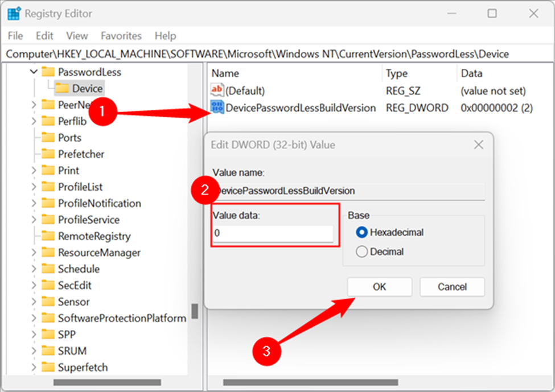Viewport: 555px width, 392px height.
Task: Expand the SecEdit key
Action: coord(34,285)
